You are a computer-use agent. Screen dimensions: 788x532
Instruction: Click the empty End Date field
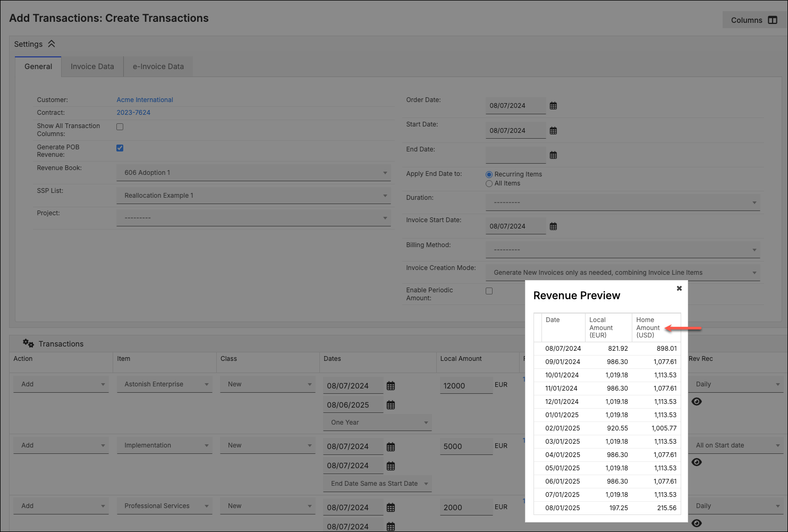pos(515,155)
